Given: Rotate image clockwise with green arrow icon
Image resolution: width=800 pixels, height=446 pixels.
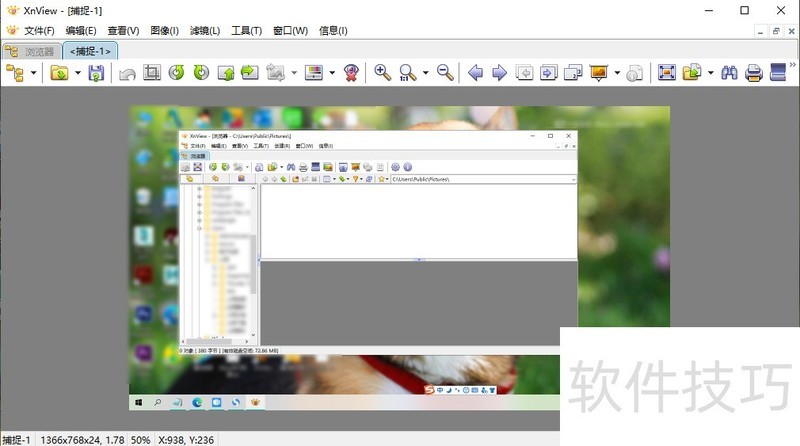Looking at the screenshot, I should click(x=201, y=72).
